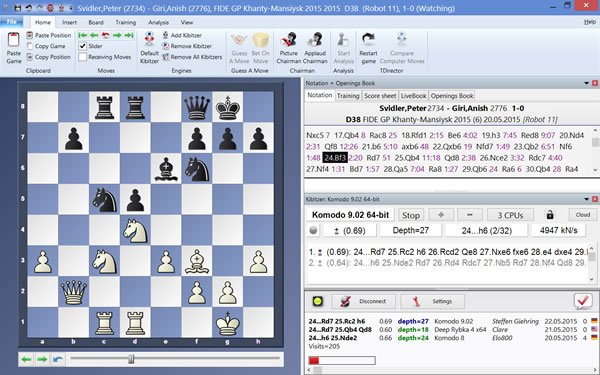Step one move forward in ribbon
600x375 pixels.
pos(117,35)
